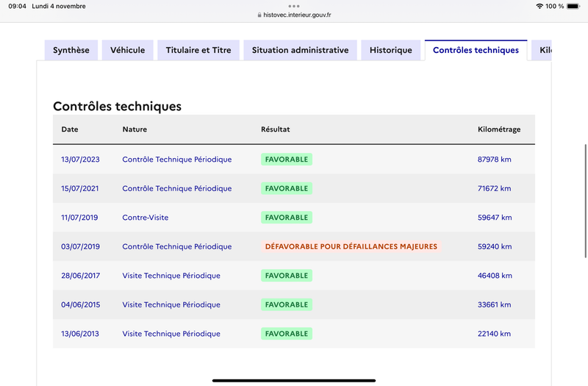Select the Contrôles techniques tab
The width and height of the screenshot is (588, 386).
tap(476, 50)
